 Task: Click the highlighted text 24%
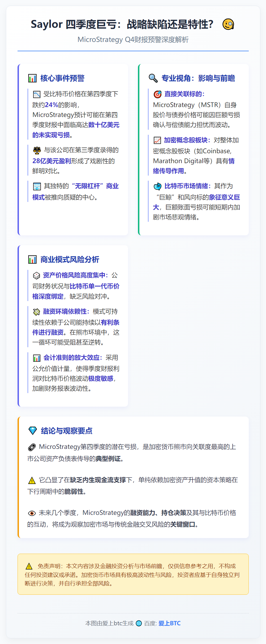52,105
